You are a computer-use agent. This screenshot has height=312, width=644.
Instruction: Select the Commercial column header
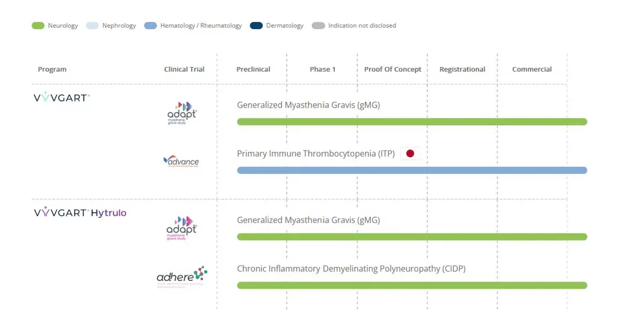(532, 69)
